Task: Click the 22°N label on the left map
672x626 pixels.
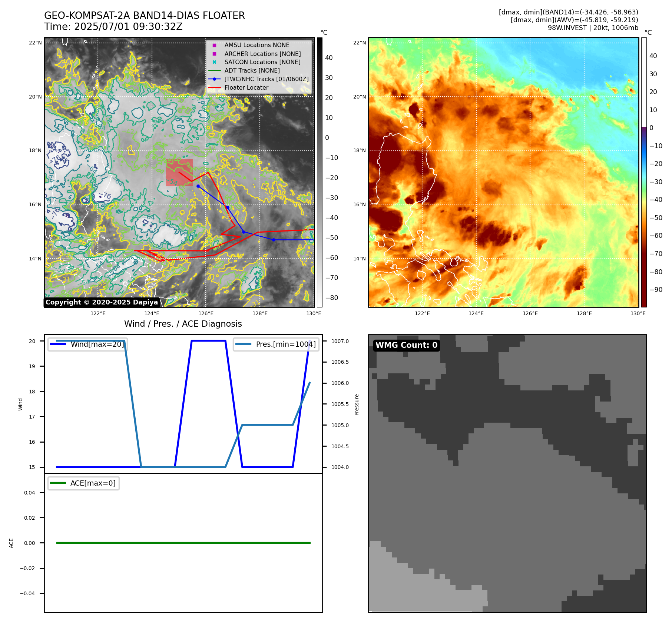Action: 36,43
